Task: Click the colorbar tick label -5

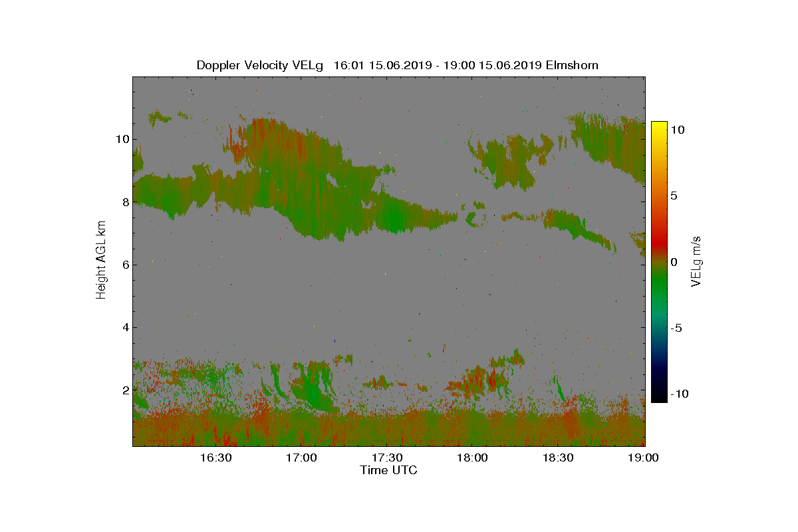Action: click(x=676, y=328)
